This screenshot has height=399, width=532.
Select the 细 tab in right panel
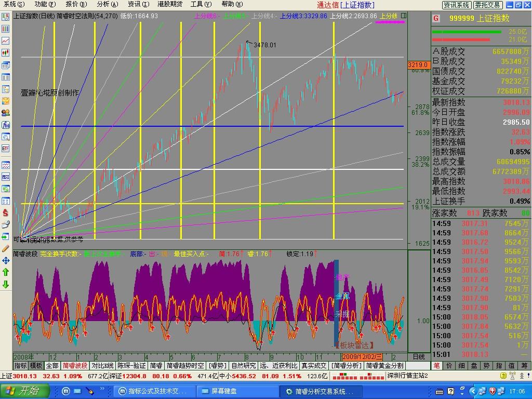pos(461,366)
